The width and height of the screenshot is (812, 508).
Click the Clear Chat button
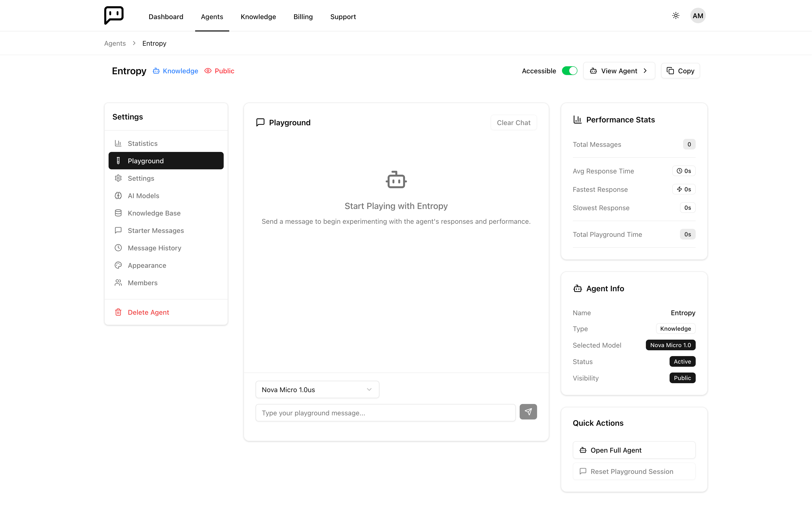coord(513,123)
